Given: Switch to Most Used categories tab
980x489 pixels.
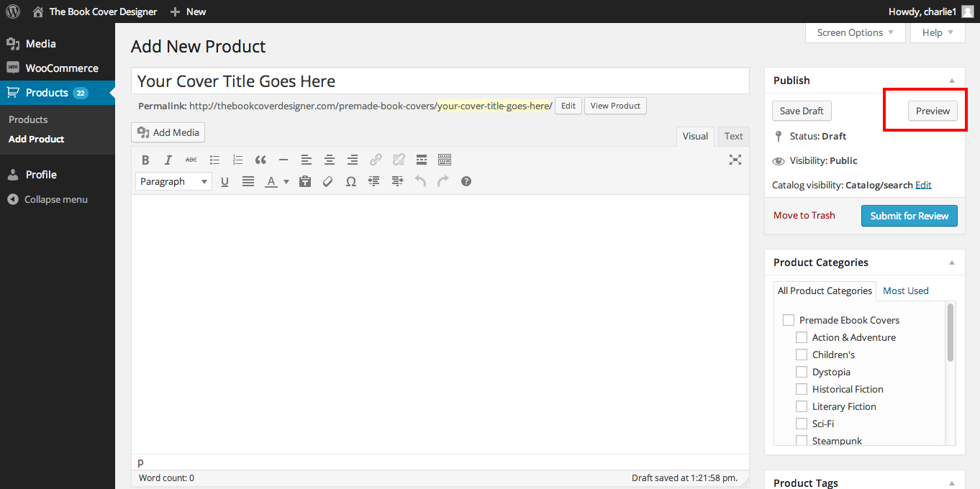Looking at the screenshot, I should tap(906, 291).
